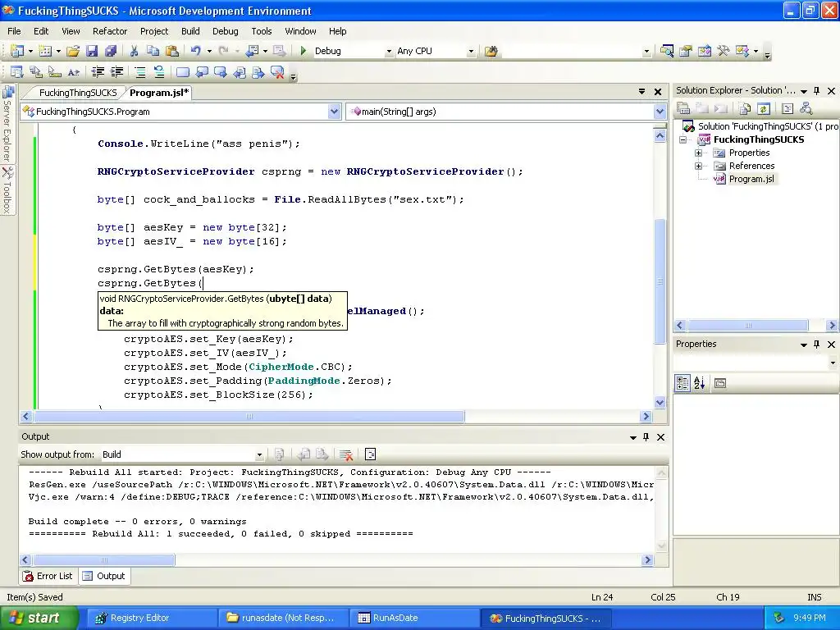Save the current file with the floppy icon

point(92,51)
